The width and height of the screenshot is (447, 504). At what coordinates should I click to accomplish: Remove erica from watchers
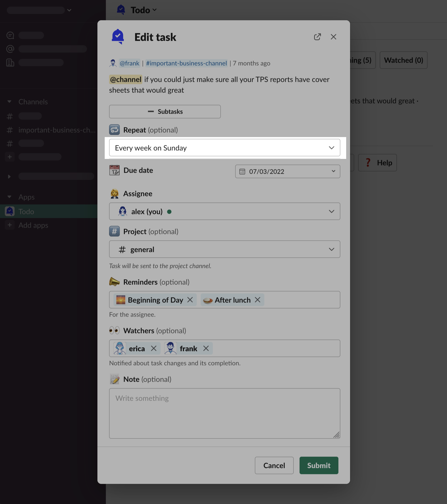[x=154, y=348]
